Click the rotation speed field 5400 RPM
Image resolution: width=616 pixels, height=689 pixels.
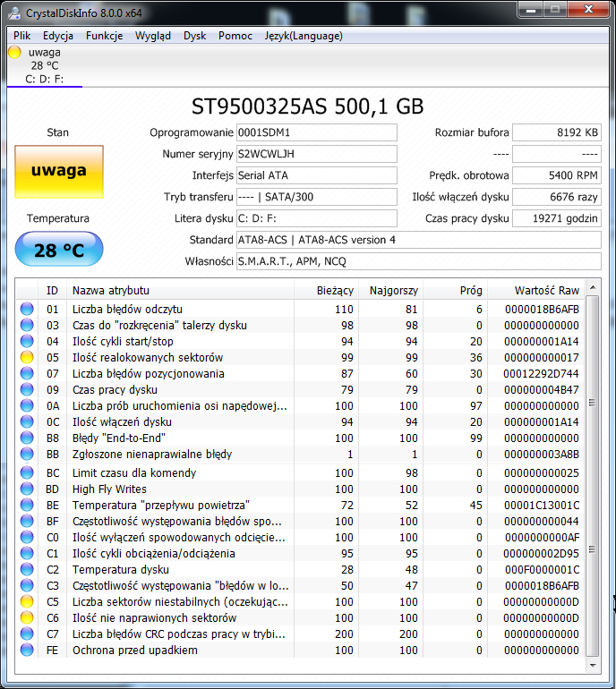click(557, 175)
